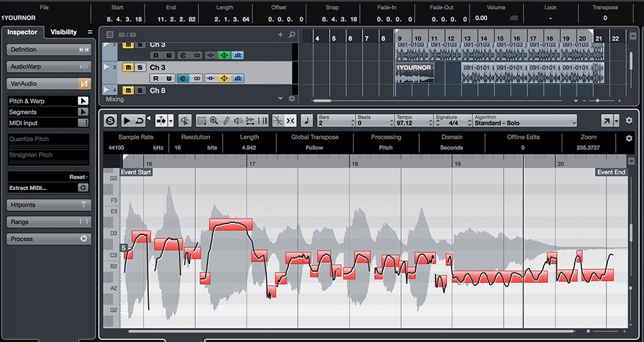Toggle Audition Loop in the sample editor

(x=140, y=120)
